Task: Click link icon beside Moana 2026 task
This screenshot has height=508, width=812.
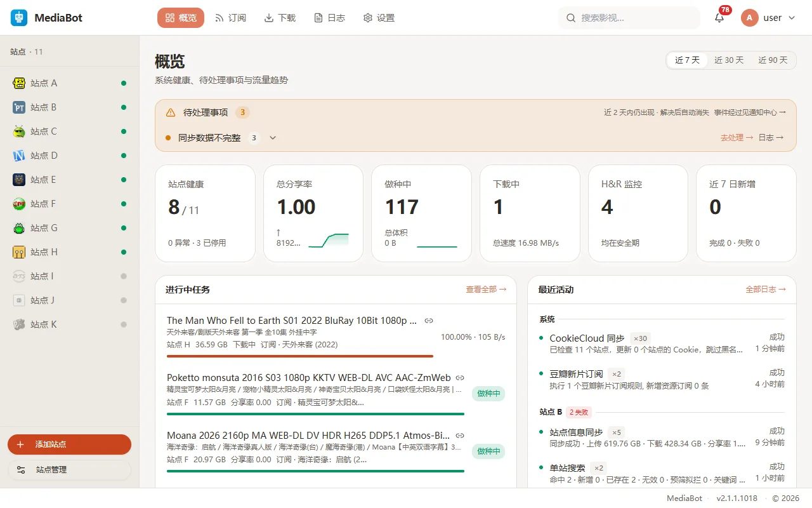Action: coord(460,436)
